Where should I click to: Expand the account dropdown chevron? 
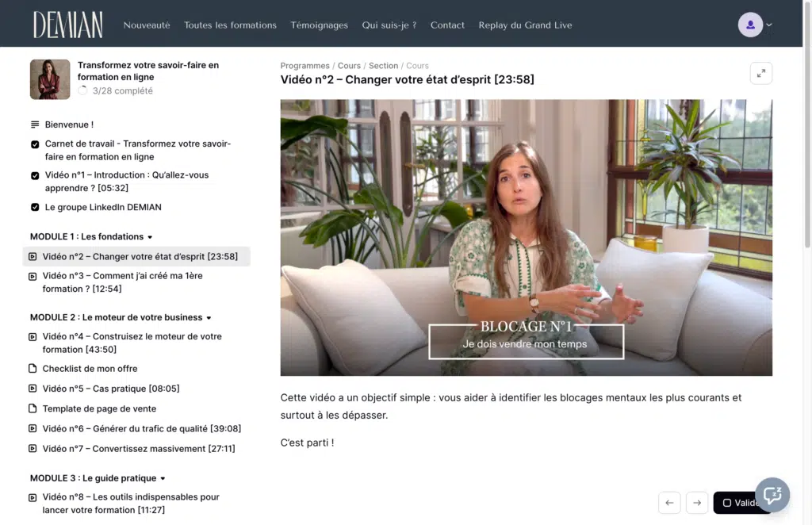click(x=769, y=25)
